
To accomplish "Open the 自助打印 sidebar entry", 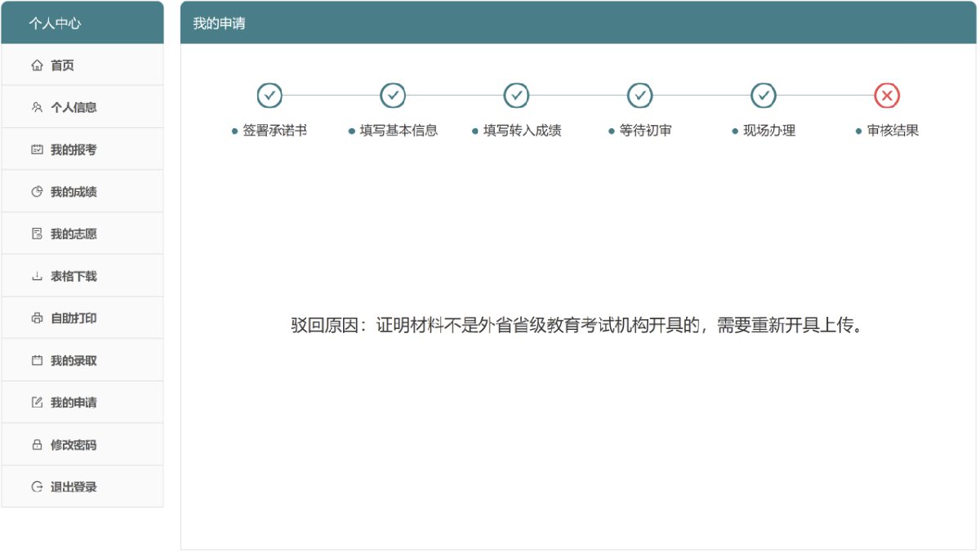I will tap(82, 318).
